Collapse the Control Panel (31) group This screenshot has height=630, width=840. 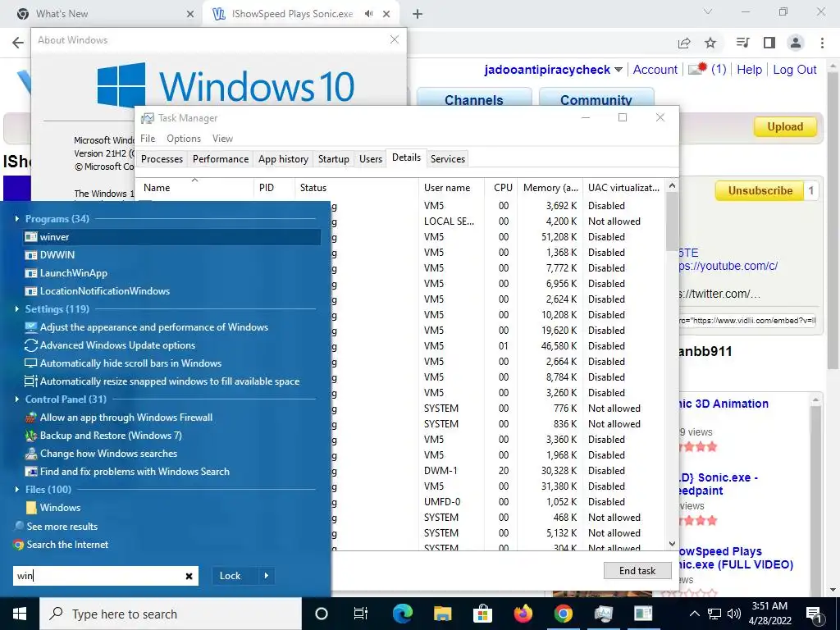[17, 399]
